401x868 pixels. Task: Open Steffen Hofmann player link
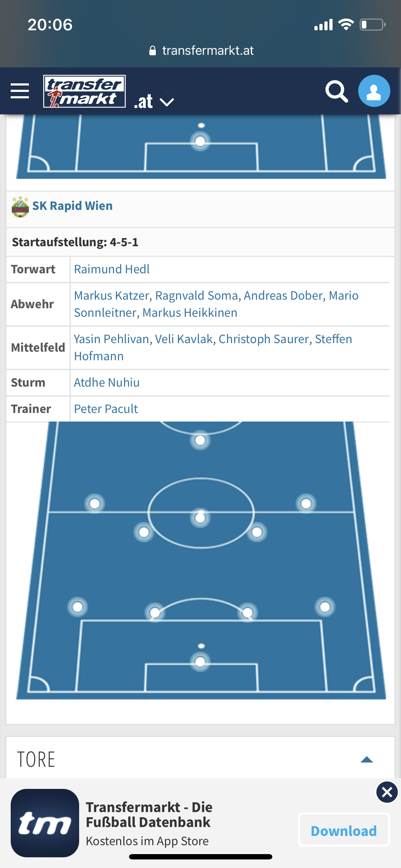click(x=213, y=347)
